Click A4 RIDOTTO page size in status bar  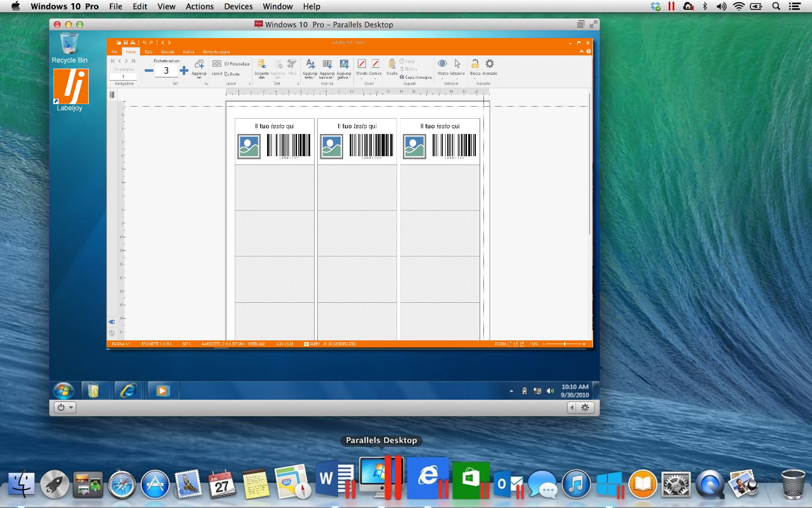pyautogui.click(x=233, y=344)
